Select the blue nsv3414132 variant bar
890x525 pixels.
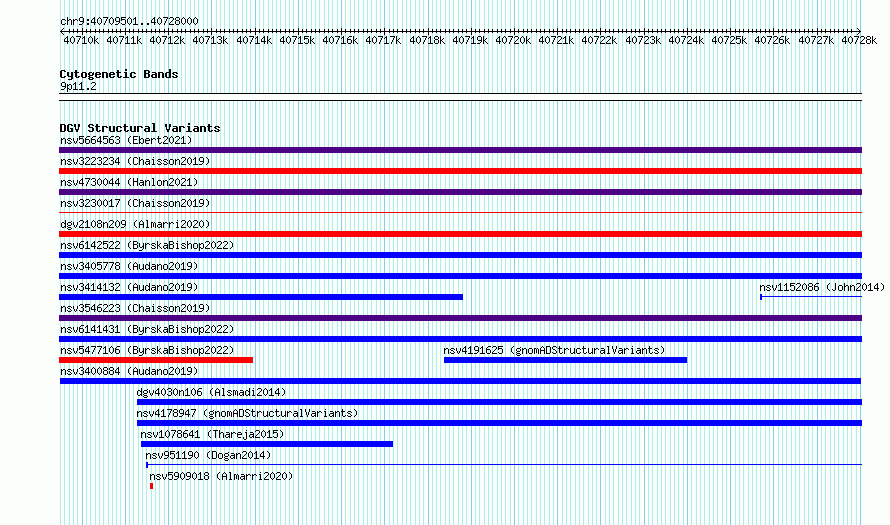click(261, 297)
